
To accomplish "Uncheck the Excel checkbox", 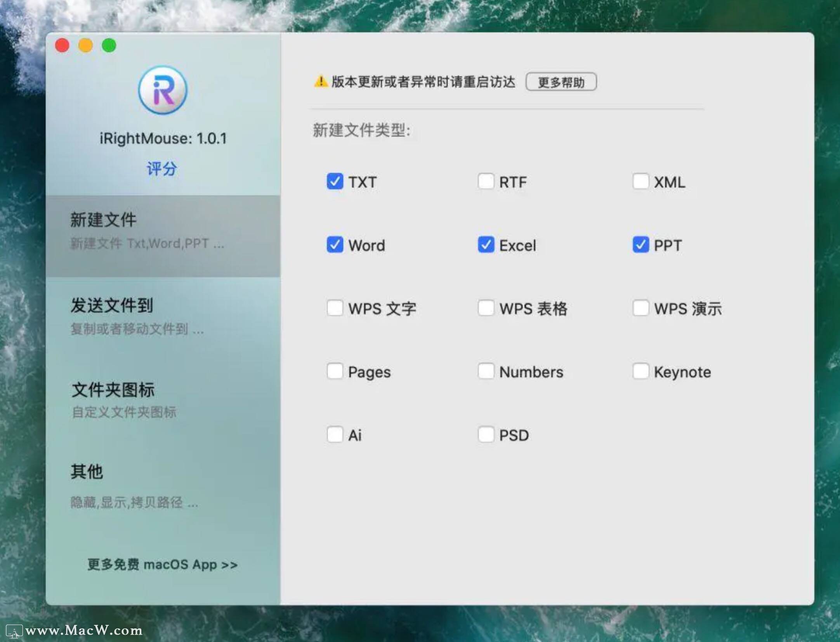I will pyautogui.click(x=486, y=245).
